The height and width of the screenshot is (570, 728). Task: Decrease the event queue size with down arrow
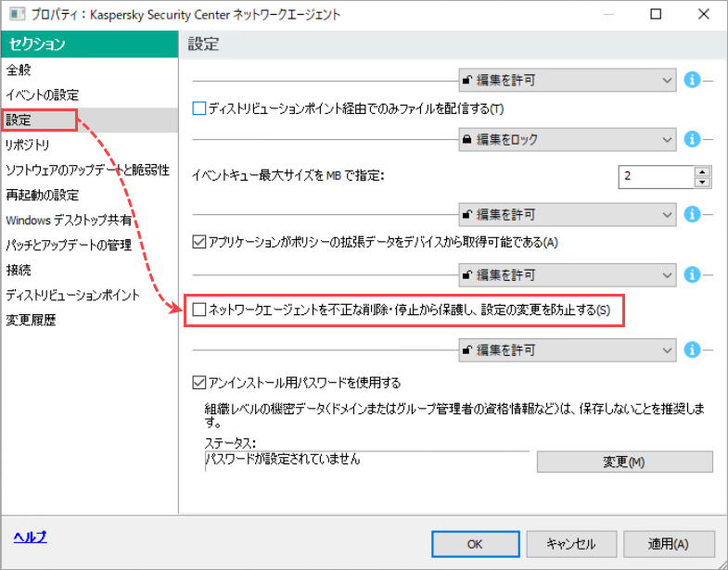click(x=702, y=181)
